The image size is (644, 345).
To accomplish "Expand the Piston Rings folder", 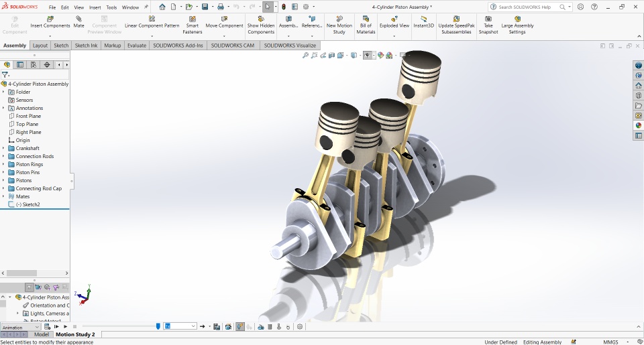I will 3,164.
